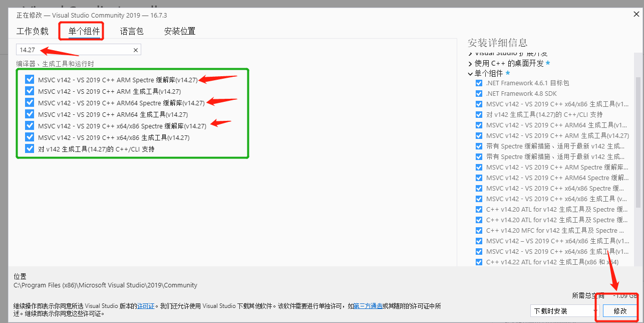
Task: Clear the 14.27 search box with the X
Action: click(135, 50)
